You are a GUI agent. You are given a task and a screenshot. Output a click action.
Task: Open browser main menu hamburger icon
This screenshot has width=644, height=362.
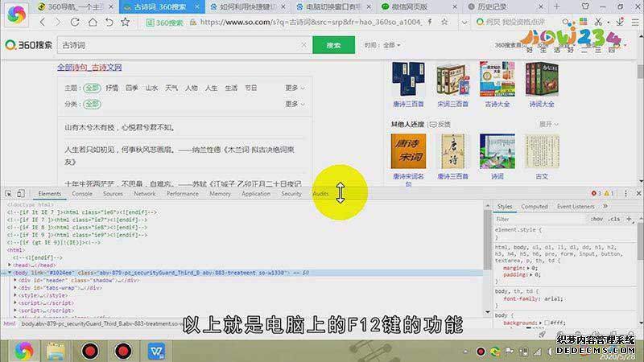pyautogui.click(x=635, y=22)
